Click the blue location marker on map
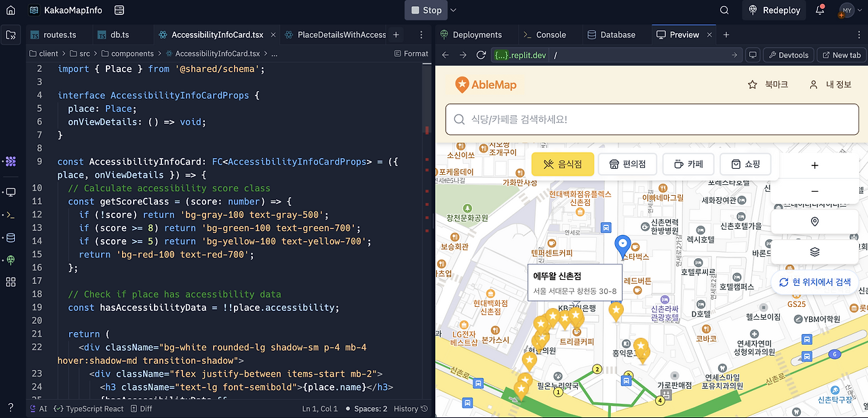 [623, 246]
